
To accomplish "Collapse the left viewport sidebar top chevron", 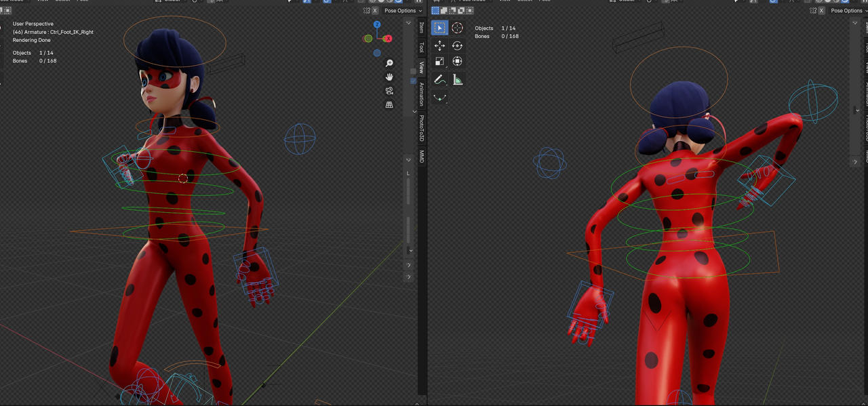I will pos(408,24).
